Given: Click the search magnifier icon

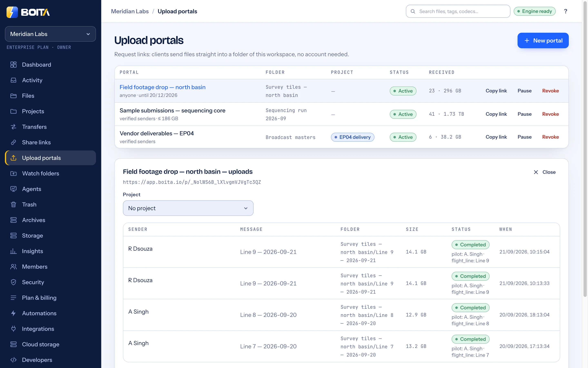Looking at the screenshot, I should pyautogui.click(x=413, y=11).
